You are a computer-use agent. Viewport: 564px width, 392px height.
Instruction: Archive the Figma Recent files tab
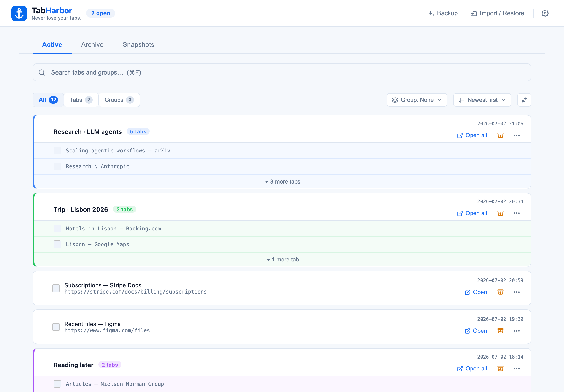pyautogui.click(x=500, y=331)
